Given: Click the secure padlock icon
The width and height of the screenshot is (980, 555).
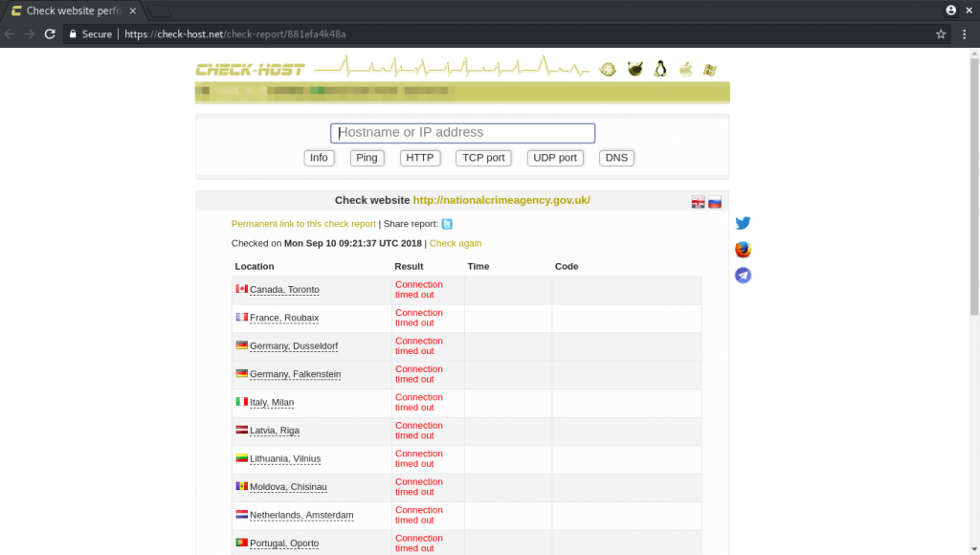Looking at the screenshot, I should [x=73, y=34].
